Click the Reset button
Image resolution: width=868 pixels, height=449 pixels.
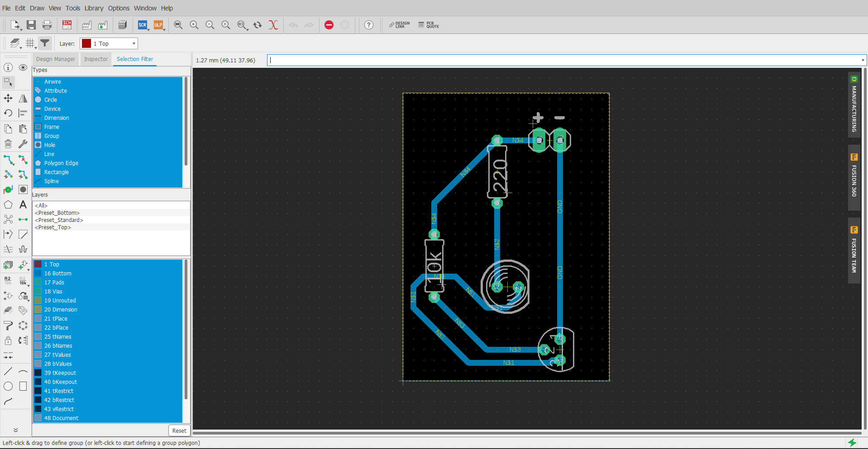point(179,430)
